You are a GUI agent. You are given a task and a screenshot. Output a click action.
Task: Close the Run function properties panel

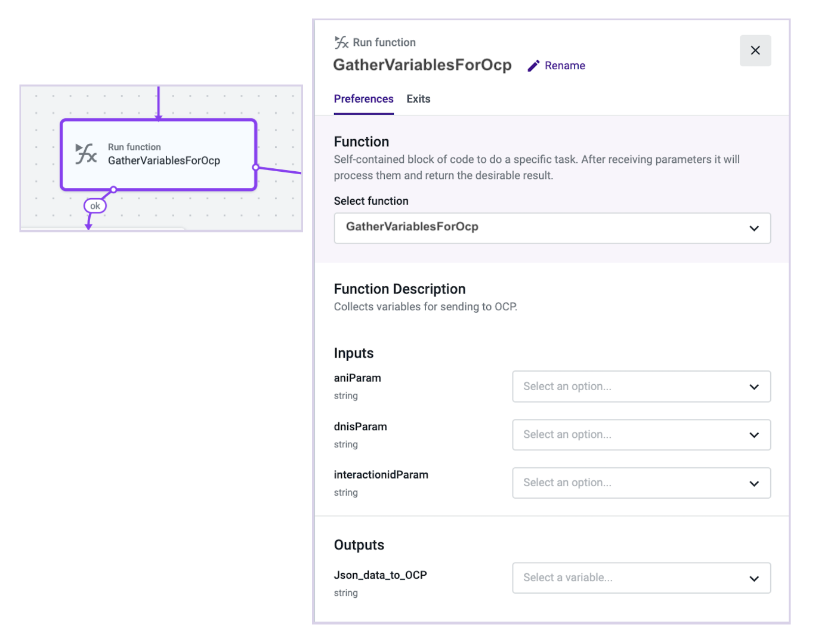click(x=755, y=51)
